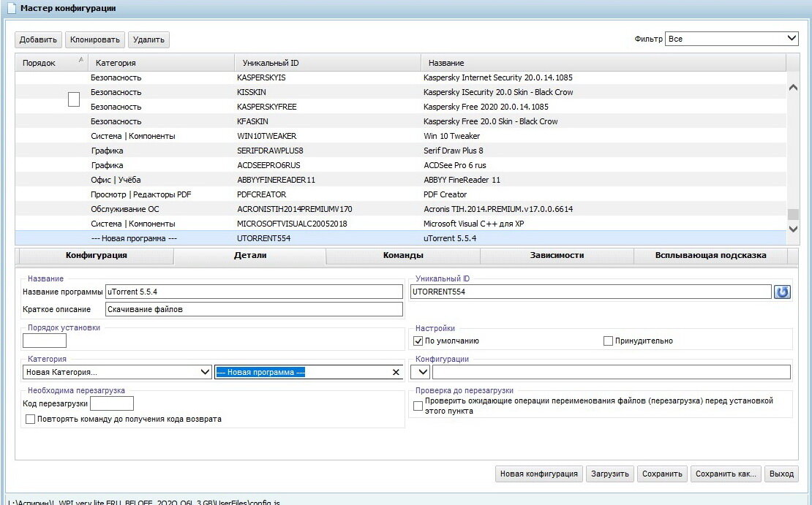Select the uTorrent 5.5.4 row
This screenshot has height=505, width=812.
click(400, 238)
